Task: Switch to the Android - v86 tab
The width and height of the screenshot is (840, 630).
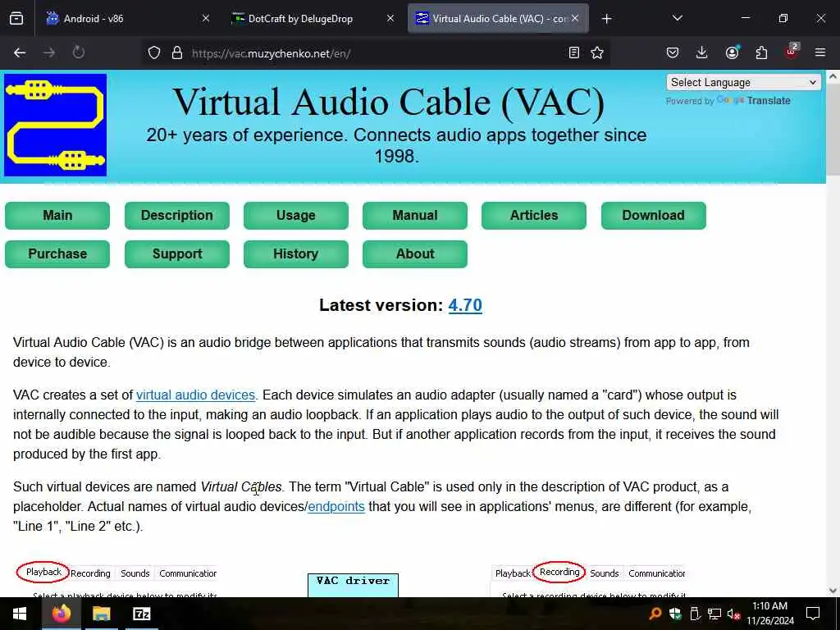Action: pyautogui.click(x=125, y=19)
